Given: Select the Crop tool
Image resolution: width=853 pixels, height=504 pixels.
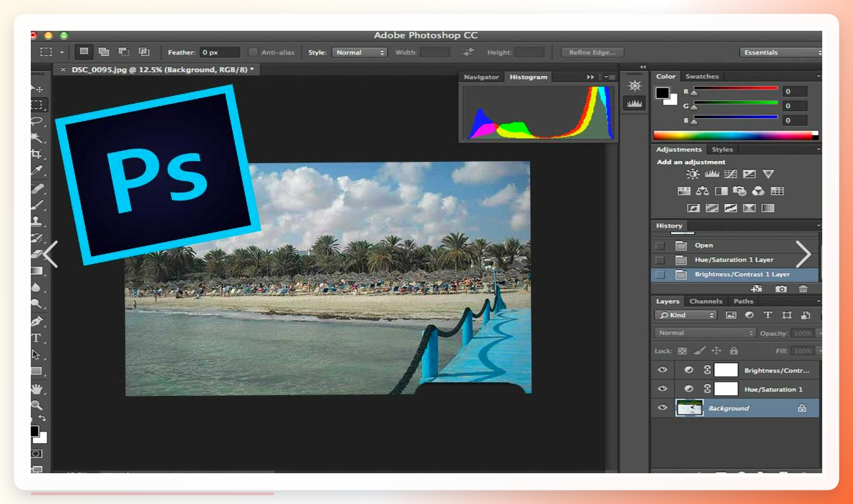Looking at the screenshot, I should coord(37,154).
